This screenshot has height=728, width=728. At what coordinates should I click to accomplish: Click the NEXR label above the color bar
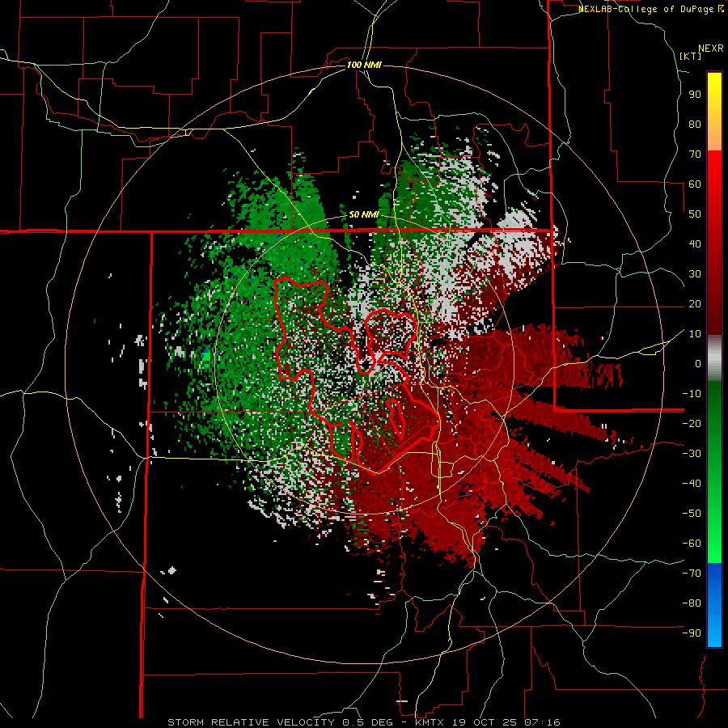pyautogui.click(x=711, y=49)
